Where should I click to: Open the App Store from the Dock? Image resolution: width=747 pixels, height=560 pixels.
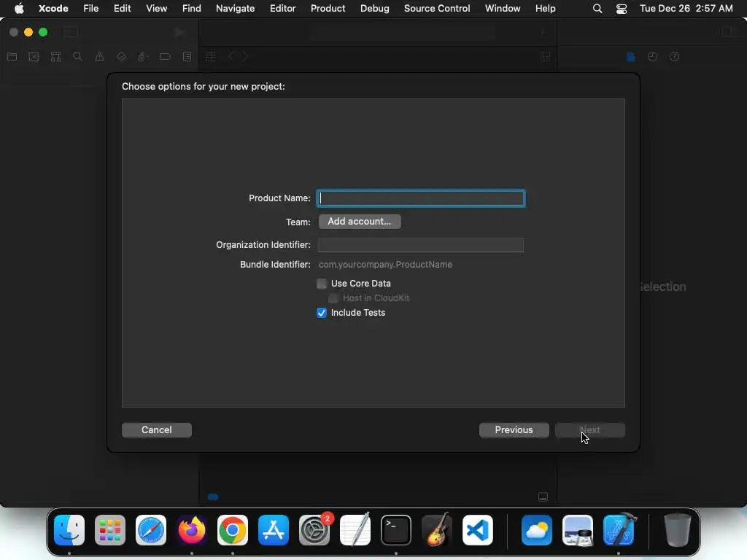[274, 530]
